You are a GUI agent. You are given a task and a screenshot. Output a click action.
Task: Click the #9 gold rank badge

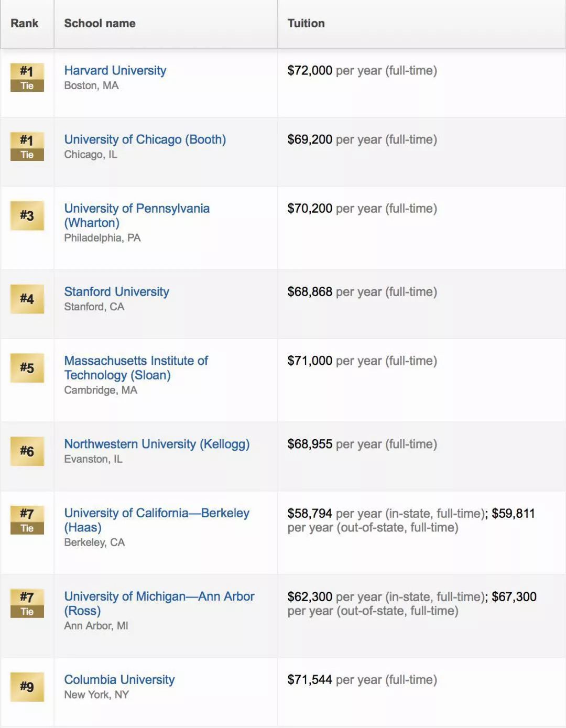pyautogui.click(x=27, y=687)
